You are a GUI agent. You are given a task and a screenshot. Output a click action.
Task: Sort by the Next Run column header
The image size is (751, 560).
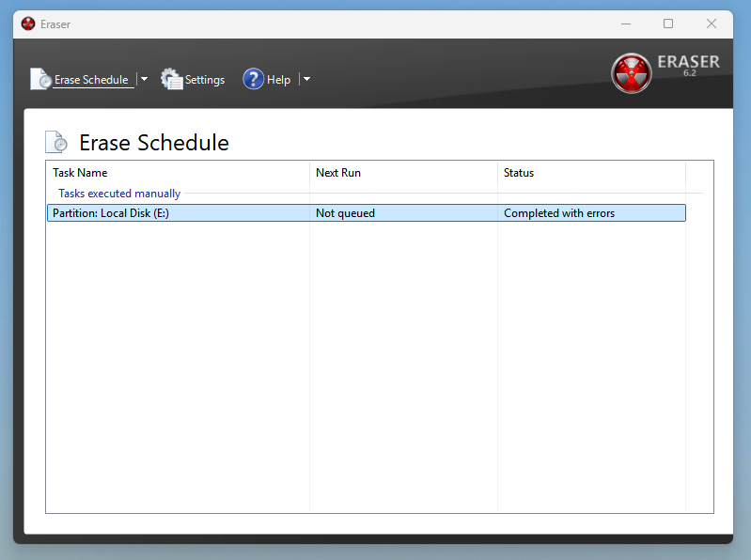click(338, 173)
